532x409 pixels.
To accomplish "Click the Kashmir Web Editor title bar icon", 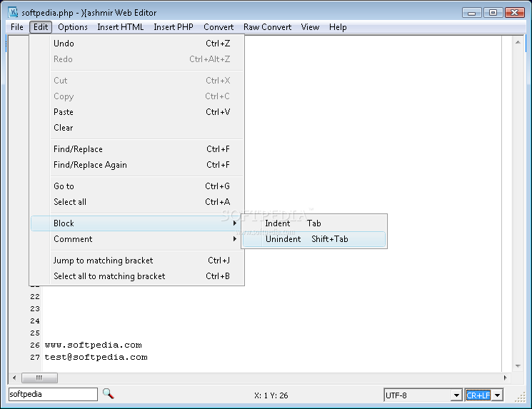I will pyautogui.click(x=14, y=12).
